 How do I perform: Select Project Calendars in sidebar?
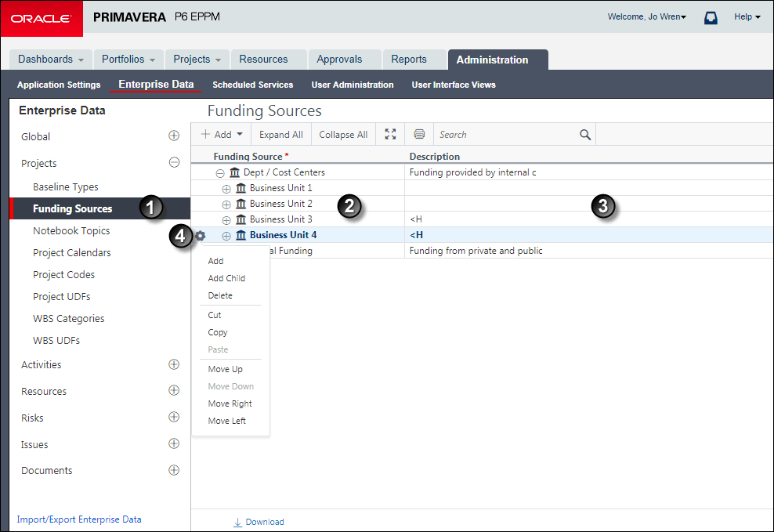click(72, 252)
